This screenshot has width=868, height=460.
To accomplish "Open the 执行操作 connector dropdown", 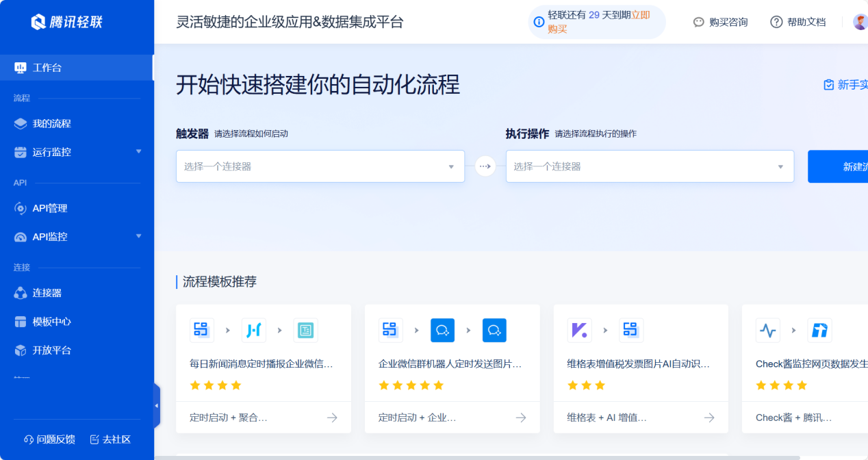I will coord(649,166).
